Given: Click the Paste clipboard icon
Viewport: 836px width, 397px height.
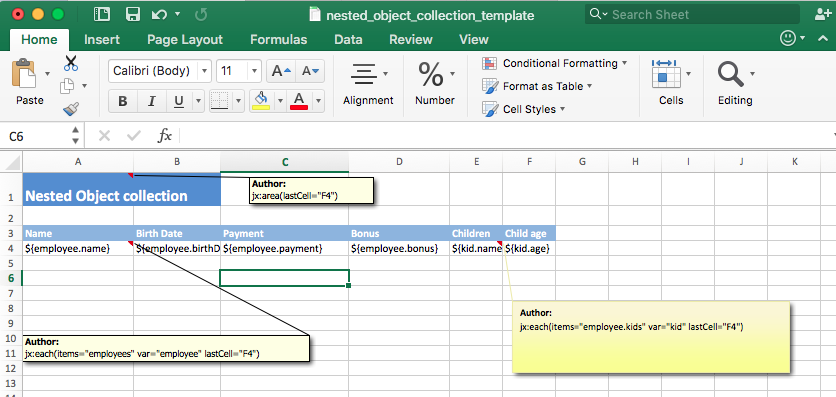Looking at the screenshot, I should point(24,72).
